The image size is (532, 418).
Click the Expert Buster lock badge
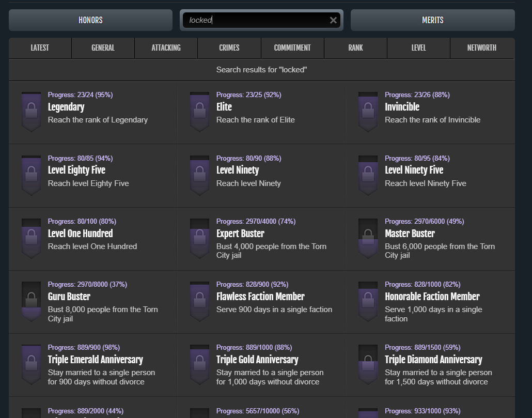[199, 239]
